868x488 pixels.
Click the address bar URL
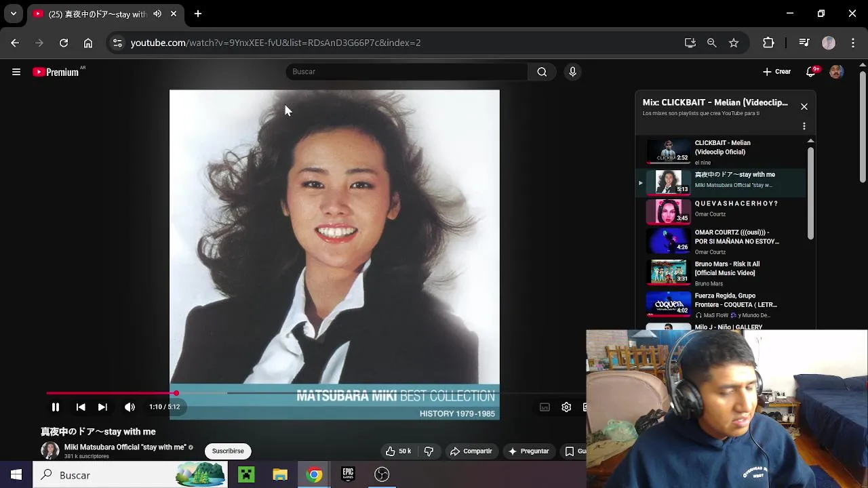pos(275,43)
